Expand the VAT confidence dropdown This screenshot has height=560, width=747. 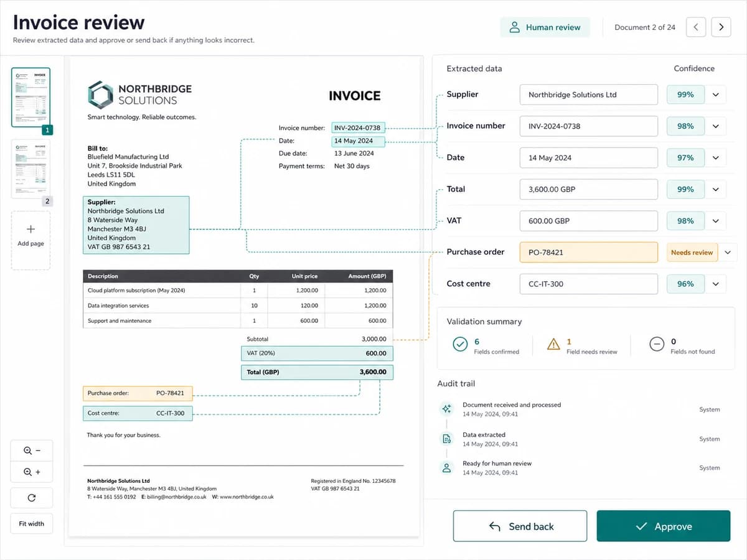(716, 221)
